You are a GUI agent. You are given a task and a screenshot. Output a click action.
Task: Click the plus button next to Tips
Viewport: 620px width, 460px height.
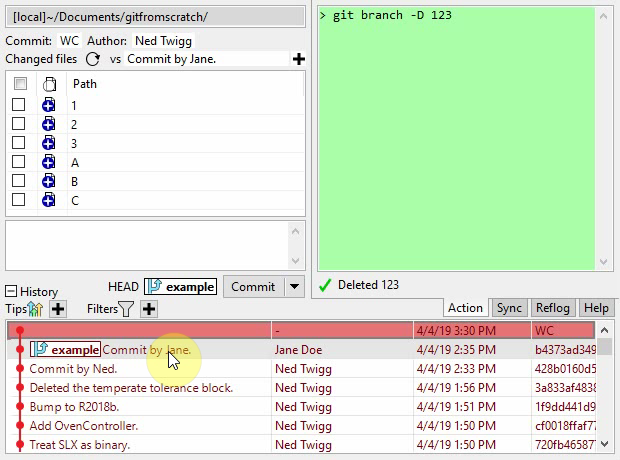click(58, 310)
